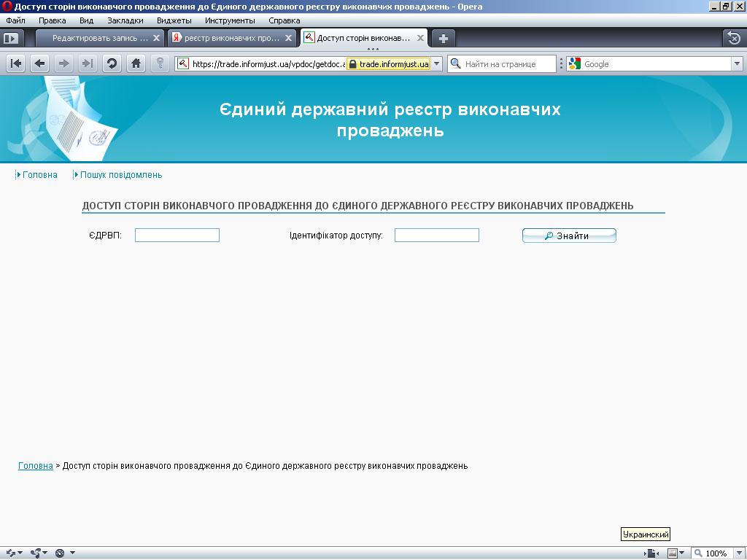Click the rewind navigation button
This screenshot has height=560, width=747.
(16, 63)
